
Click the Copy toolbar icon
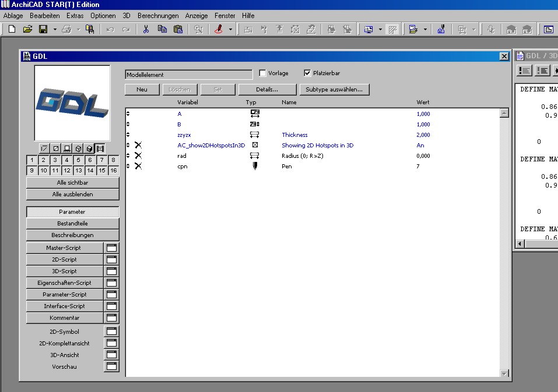pos(162,29)
